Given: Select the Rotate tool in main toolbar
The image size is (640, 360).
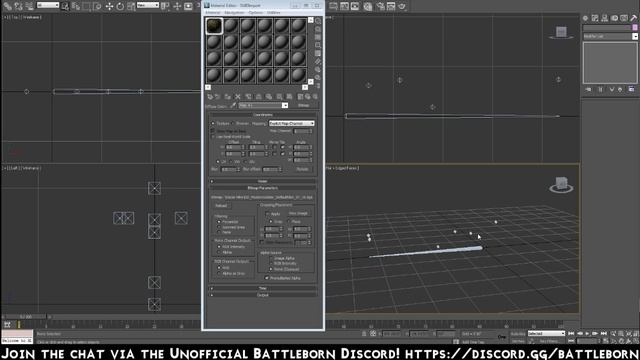Looking at the screenshot, I should (120, 6).
